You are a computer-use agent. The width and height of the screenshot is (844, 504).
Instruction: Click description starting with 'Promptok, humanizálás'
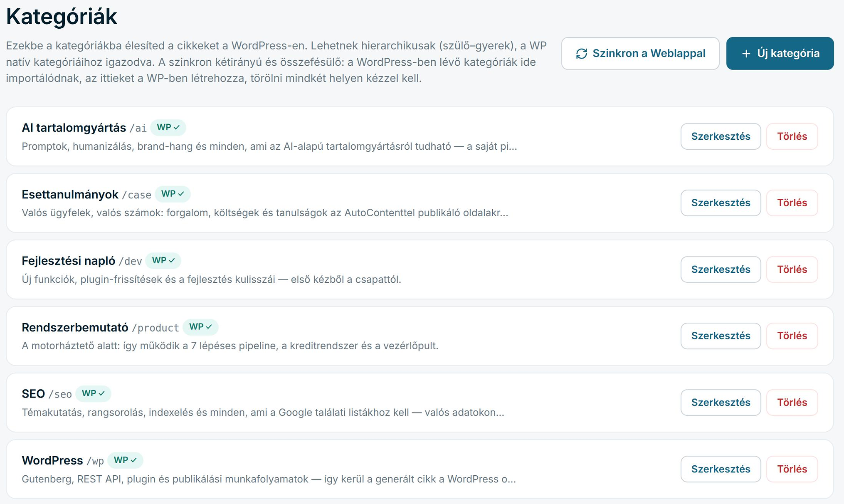[x=269, y=146]
